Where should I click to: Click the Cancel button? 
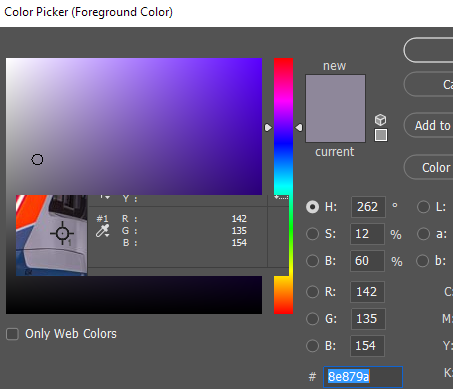click(x=428, y=84)
